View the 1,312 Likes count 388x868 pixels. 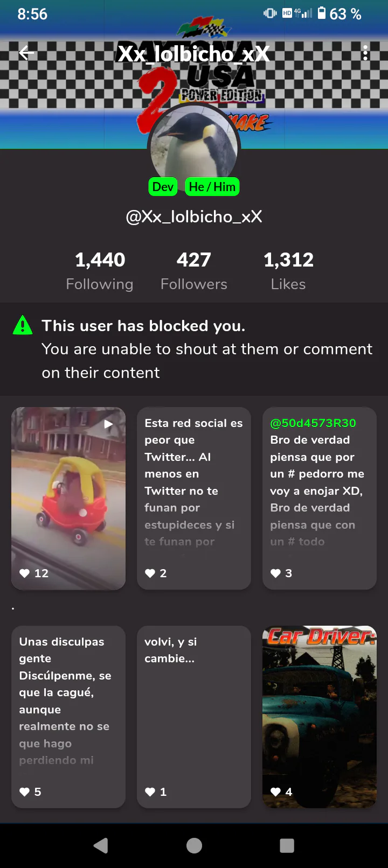click(288, 270)
